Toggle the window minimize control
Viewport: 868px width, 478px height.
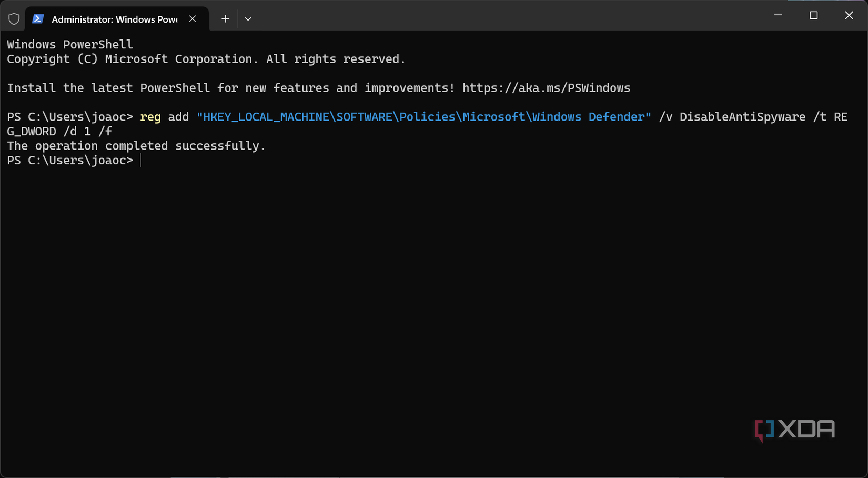point(778,15)
